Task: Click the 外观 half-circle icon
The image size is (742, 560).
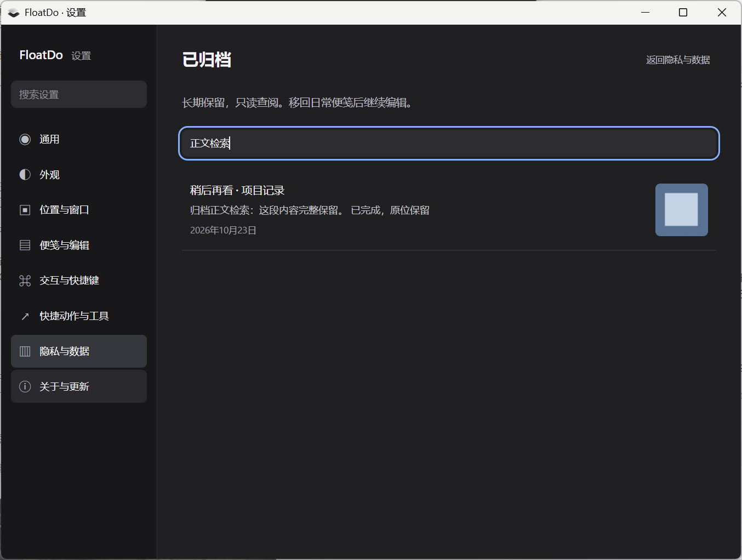Action: (25, 175)
